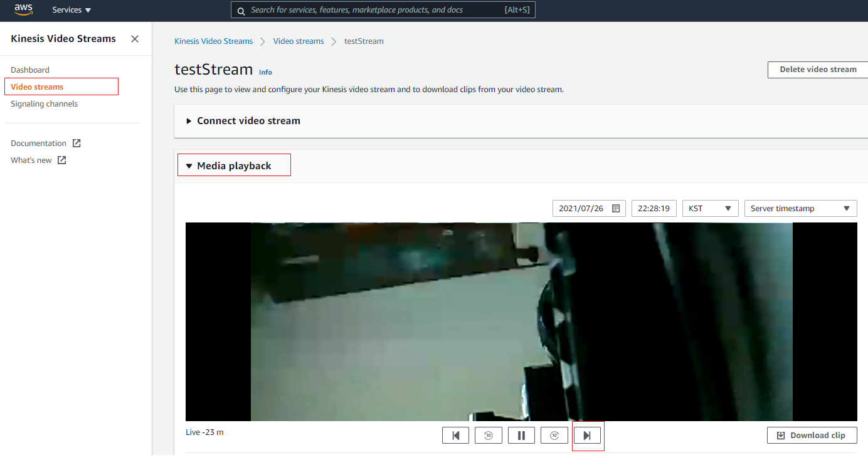
Task: Go to Video streams breadcrumb
Action: [299, 41]
